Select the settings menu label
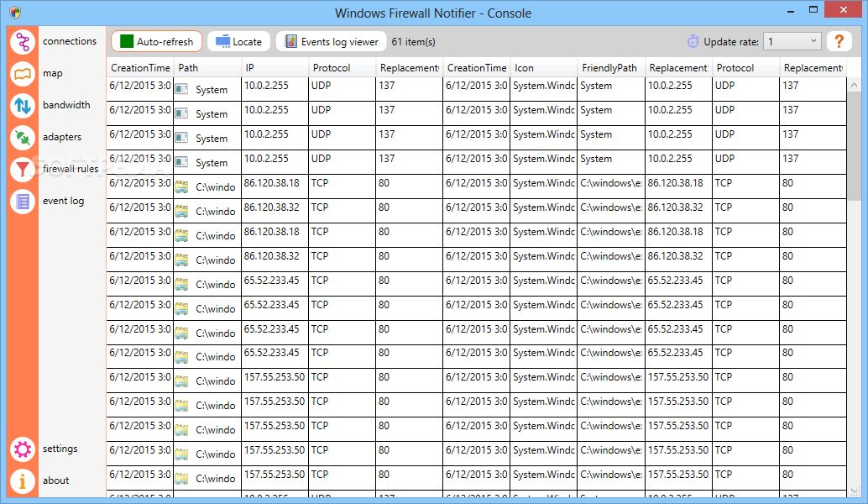The image size is (868, 504). [60, 449]
